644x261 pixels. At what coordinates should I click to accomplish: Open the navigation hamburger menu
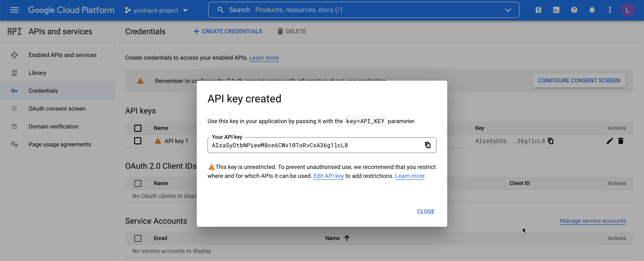click(x=14, y=10)
